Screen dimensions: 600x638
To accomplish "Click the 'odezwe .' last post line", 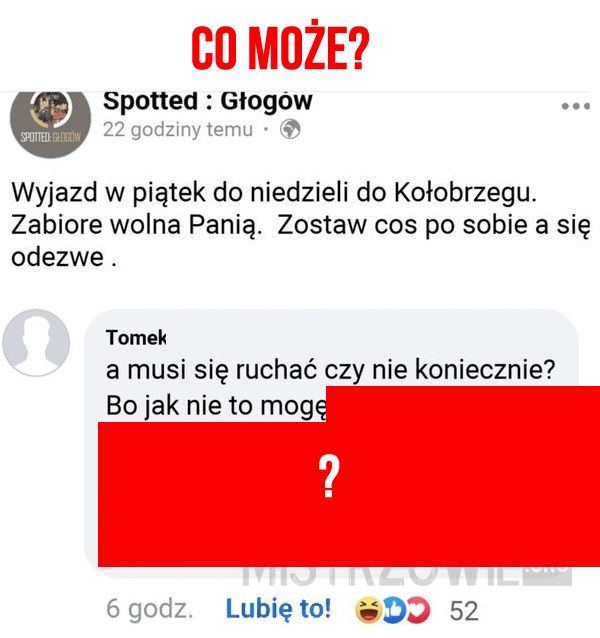I will tap(64, 258).
